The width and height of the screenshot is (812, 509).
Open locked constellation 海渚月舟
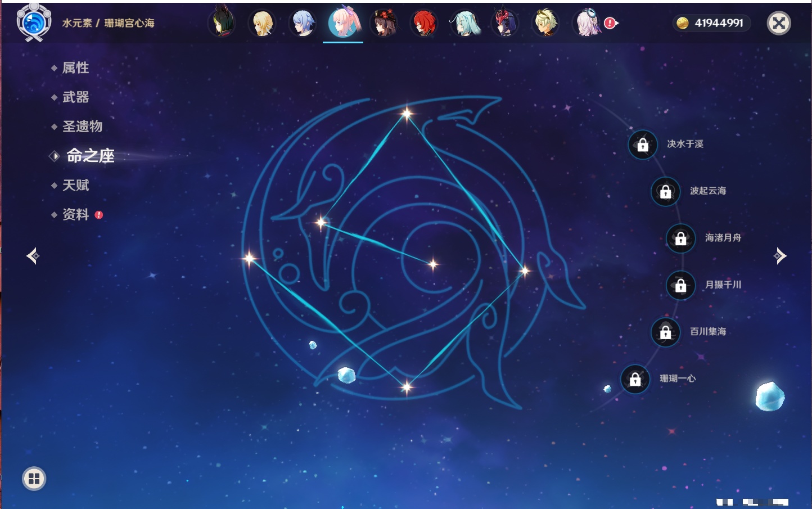[681, 238]
